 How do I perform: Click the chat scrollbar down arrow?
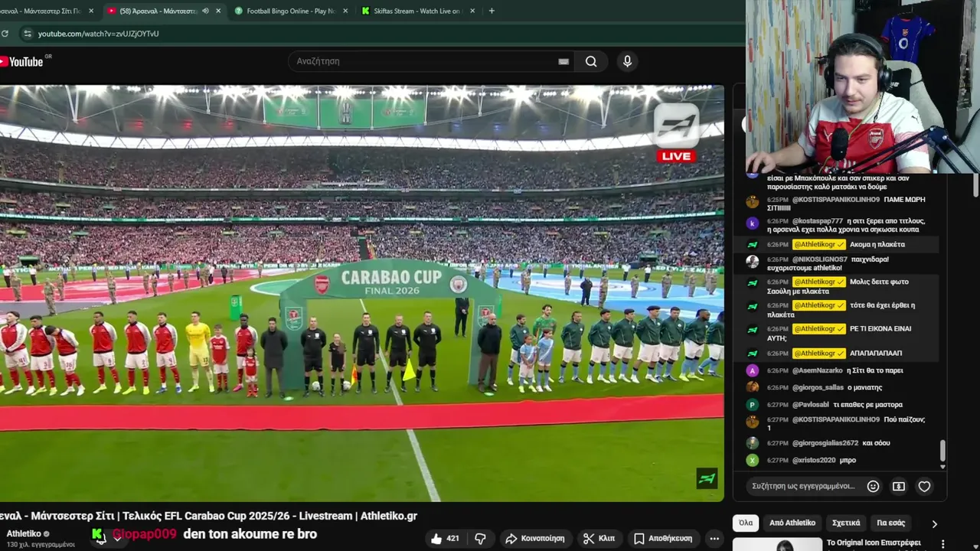(x=942, y=467)
